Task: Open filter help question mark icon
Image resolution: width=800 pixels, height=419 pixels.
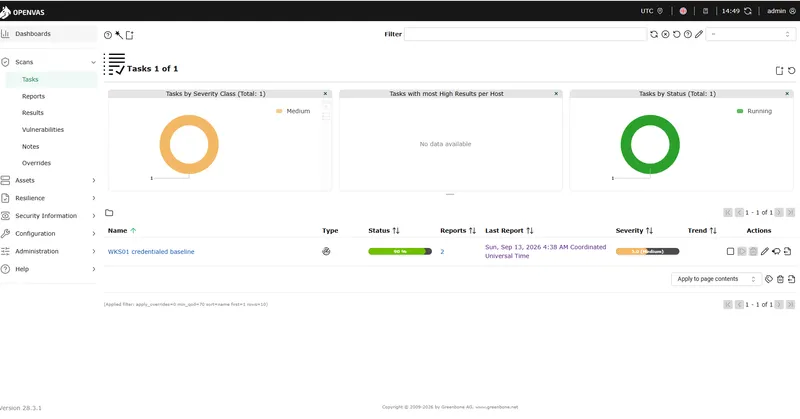Action: pos(688,34)
